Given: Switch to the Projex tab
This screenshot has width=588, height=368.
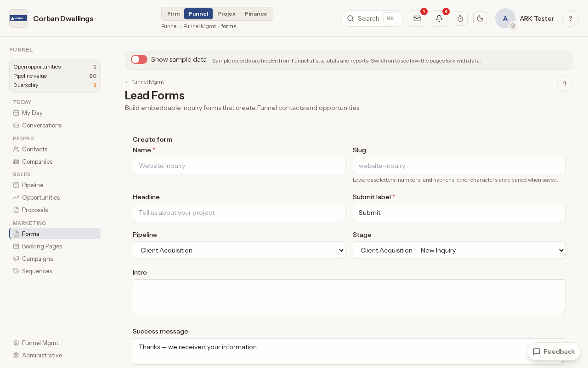Looking at the screenshot, I should (x=226, y=14).
